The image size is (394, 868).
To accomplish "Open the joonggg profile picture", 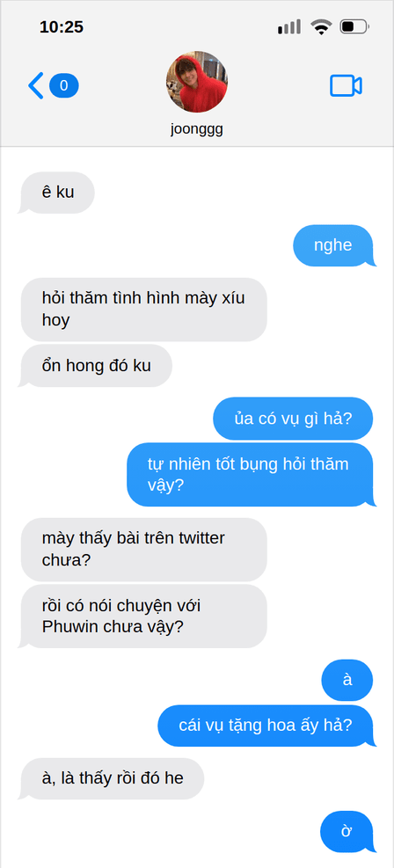I will [x=196, y=82].
